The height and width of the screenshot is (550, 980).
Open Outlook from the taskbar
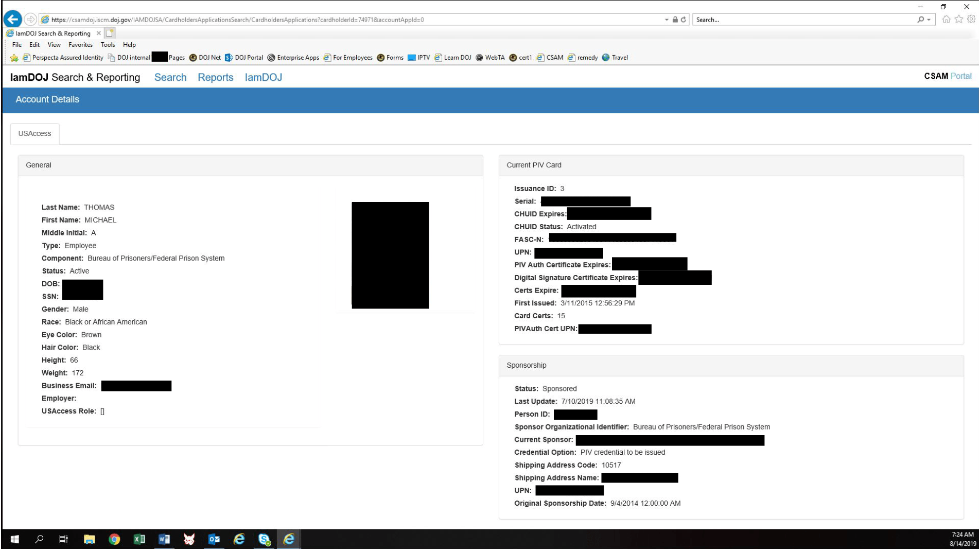tap(214, 539)
